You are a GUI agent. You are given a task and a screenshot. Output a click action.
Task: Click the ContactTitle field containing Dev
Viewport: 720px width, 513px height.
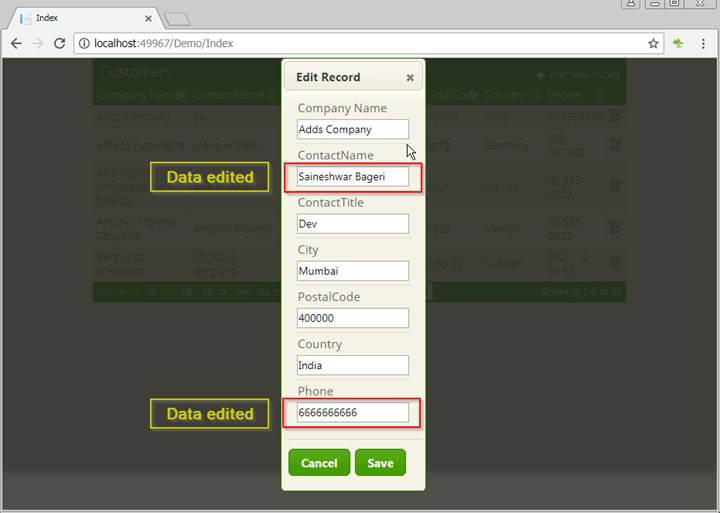pos(353,224)
